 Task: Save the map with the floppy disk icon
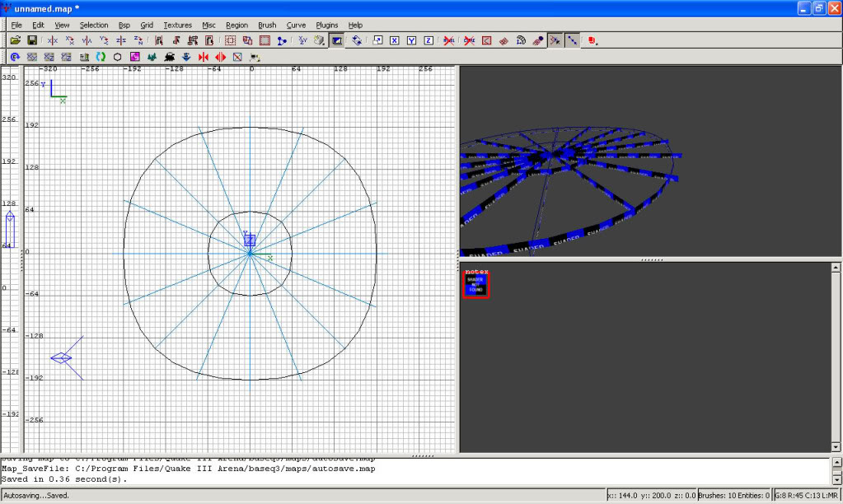coord(32,40)
